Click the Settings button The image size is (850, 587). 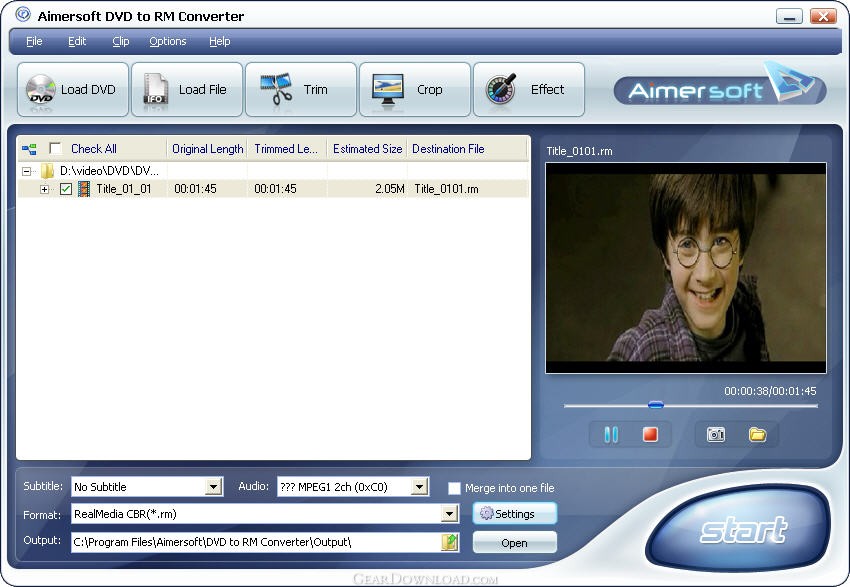pyautogui.click(x=514, y=513)
